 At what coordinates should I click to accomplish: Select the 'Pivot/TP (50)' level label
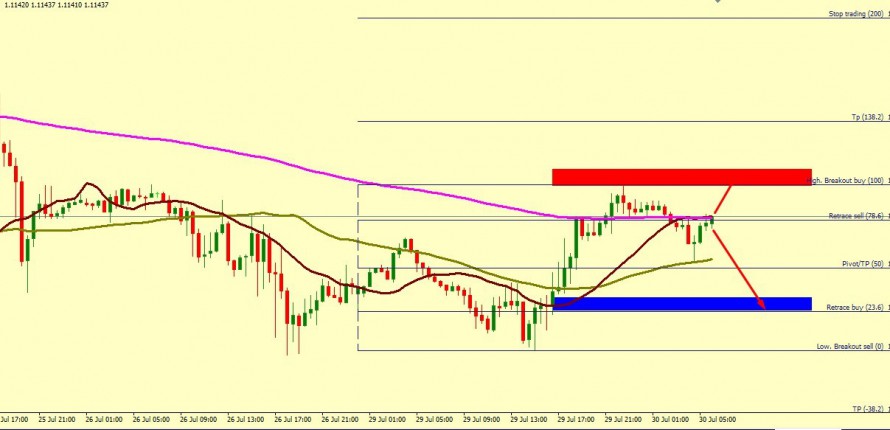pos(862,263)
